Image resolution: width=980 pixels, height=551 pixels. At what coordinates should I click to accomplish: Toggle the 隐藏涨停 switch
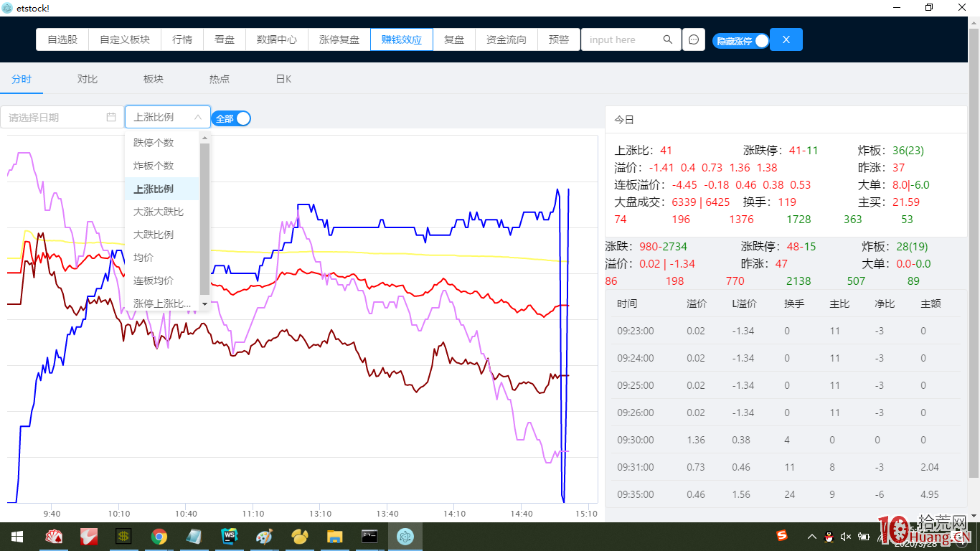tap(740, 41)
